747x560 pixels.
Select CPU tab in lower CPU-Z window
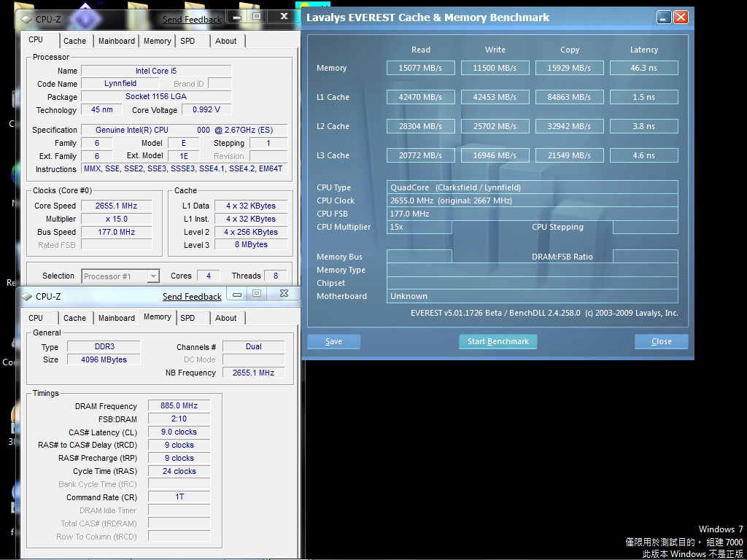click(x=36, y=318)
